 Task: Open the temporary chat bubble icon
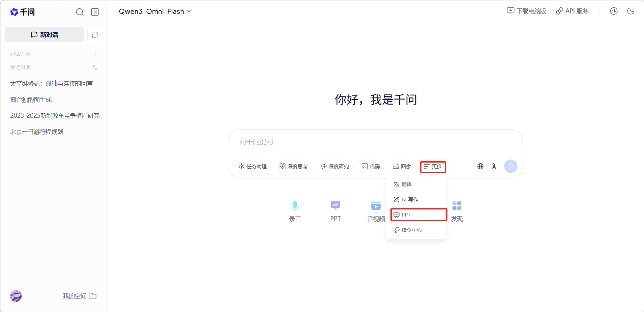(95, 35)
